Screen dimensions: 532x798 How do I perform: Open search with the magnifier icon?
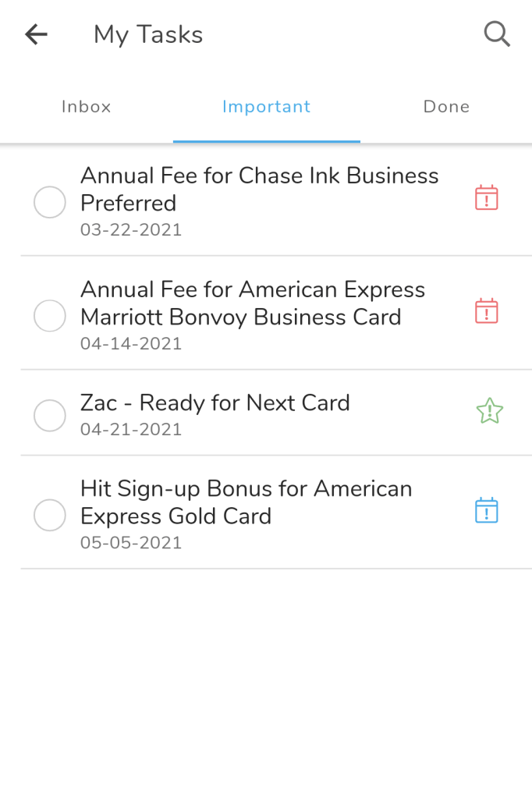click(x=497, y=34)
